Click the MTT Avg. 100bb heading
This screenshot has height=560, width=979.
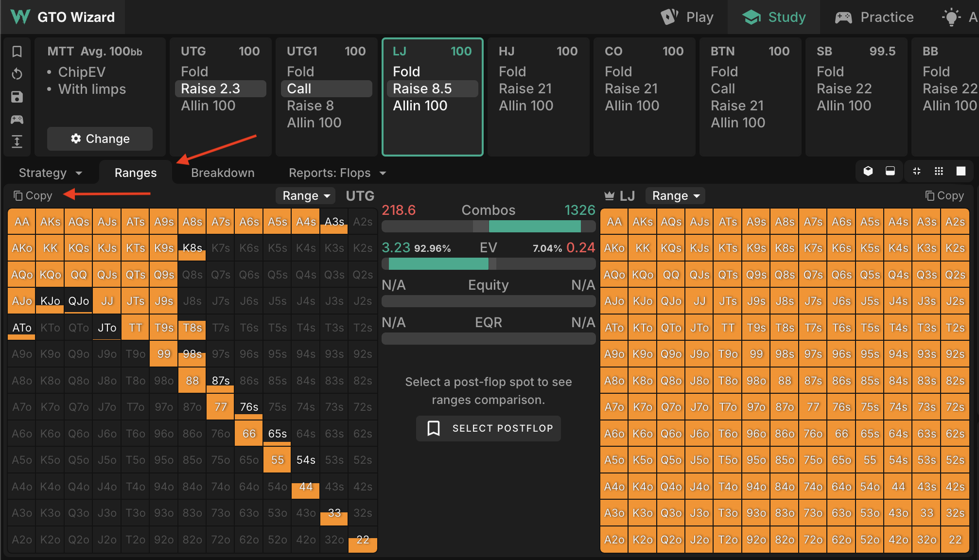pyautogui.click(x=95, y=52)
